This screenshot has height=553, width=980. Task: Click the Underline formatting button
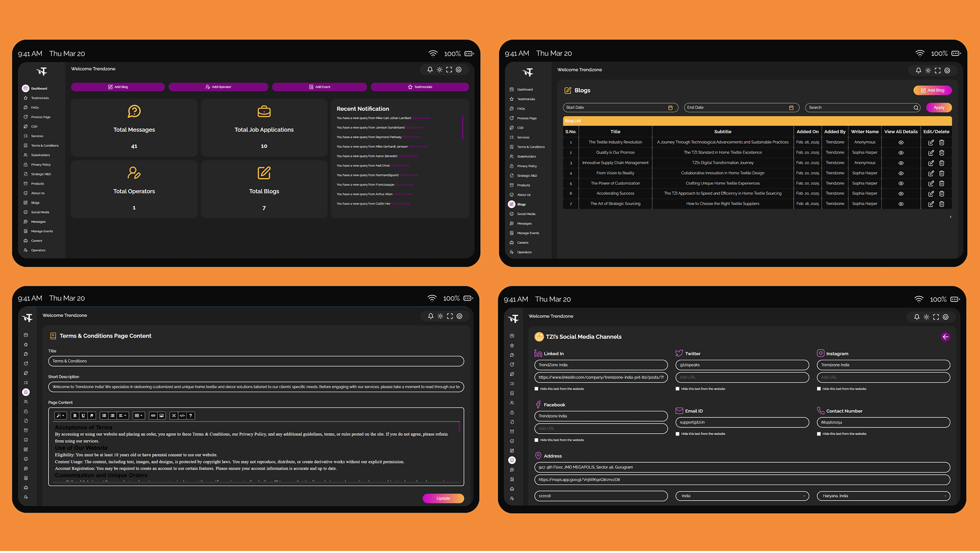(x=83, y=416)
